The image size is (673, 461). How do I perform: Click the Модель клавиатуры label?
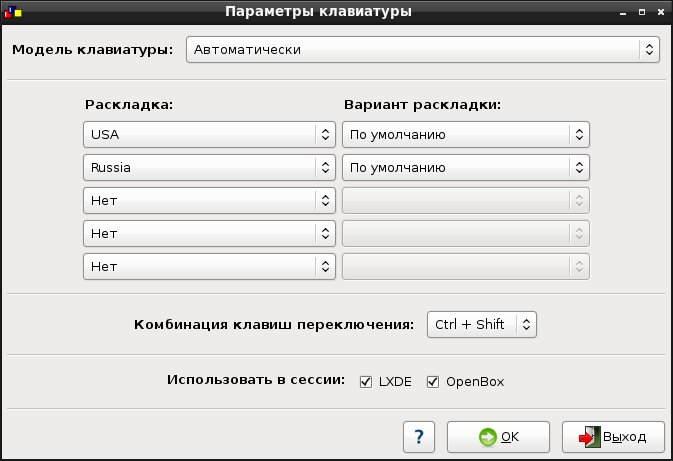(93, 50)
